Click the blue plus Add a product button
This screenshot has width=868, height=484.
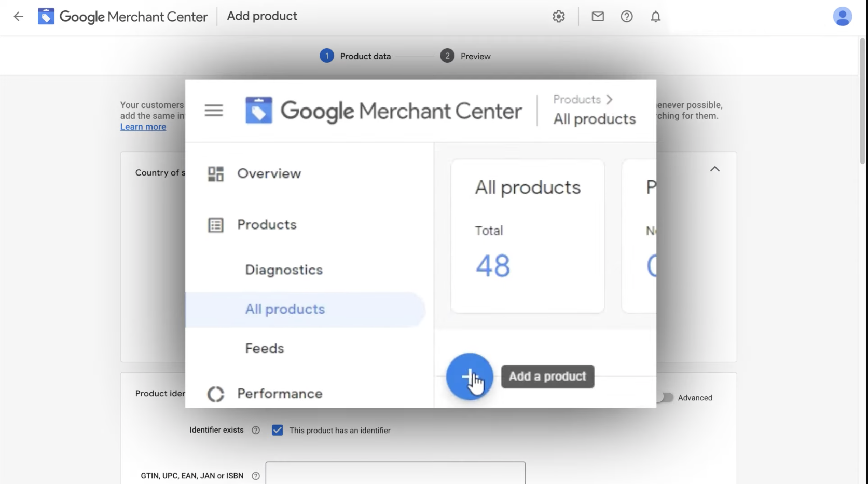click(x=470, y=377)
